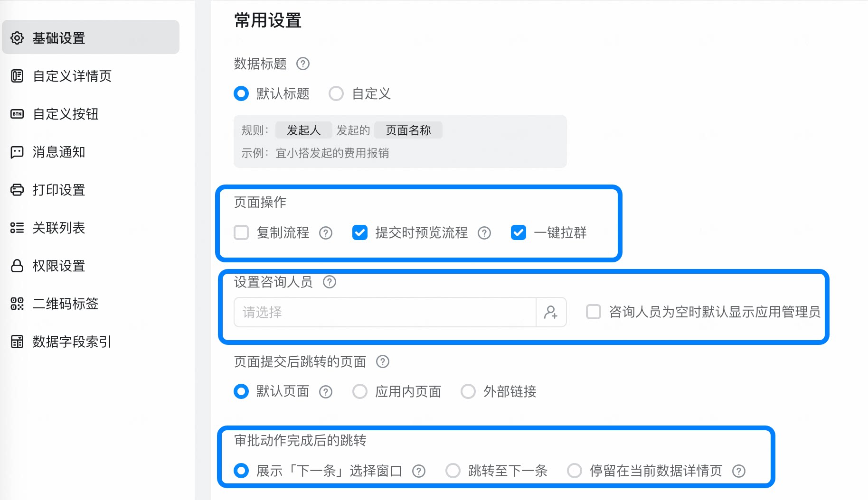Click help icon beside 页面提交后跳转的页面
The height and width of the screenshot is (500, 868).
(x=383, y=362)
